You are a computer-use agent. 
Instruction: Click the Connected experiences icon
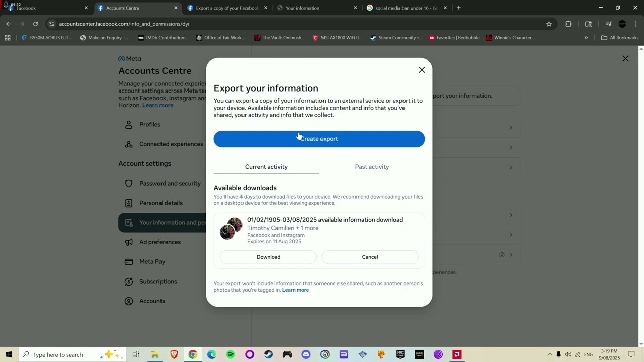click(129, 144)
